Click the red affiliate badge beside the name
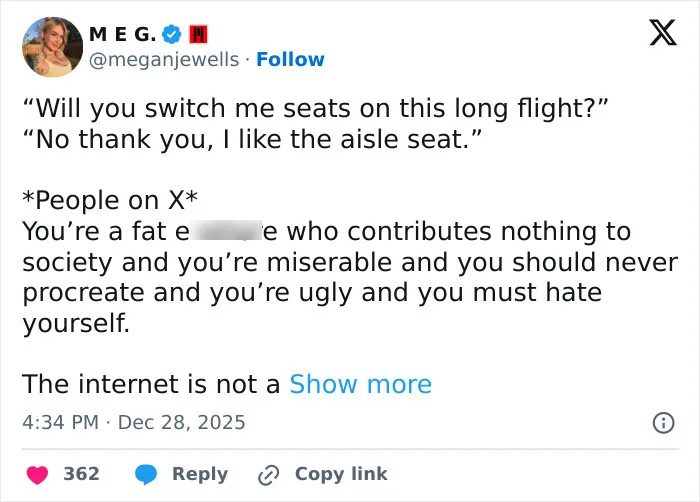Screen dimensions: 700x502 pos(198,34)
